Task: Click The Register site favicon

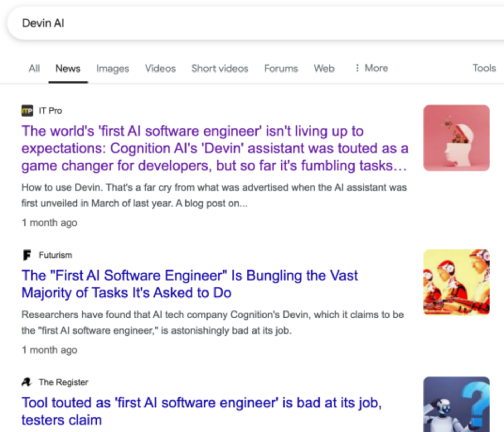Action: point(27,382)
